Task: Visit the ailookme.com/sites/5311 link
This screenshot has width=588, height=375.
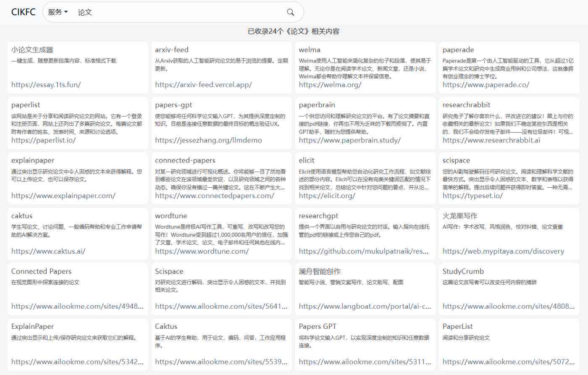Action: 365,362
